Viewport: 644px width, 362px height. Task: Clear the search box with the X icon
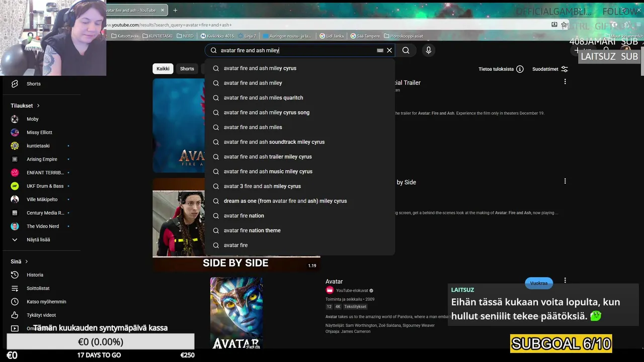tap(389, 50)
